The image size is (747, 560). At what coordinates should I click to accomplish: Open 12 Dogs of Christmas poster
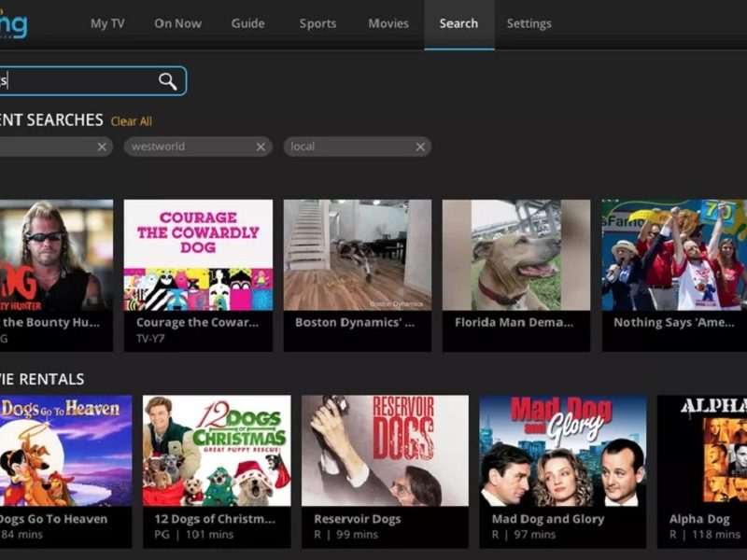217,451
